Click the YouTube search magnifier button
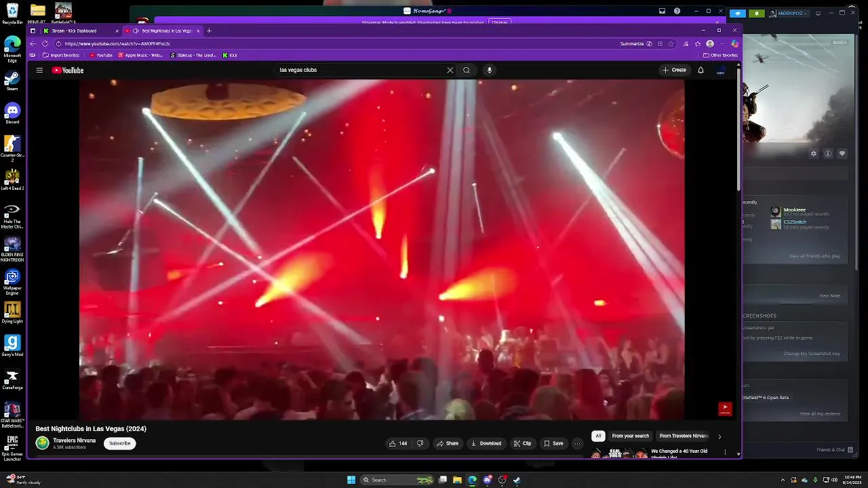The width and height of the screenshot is (868, 488). [x=467, y=70]
